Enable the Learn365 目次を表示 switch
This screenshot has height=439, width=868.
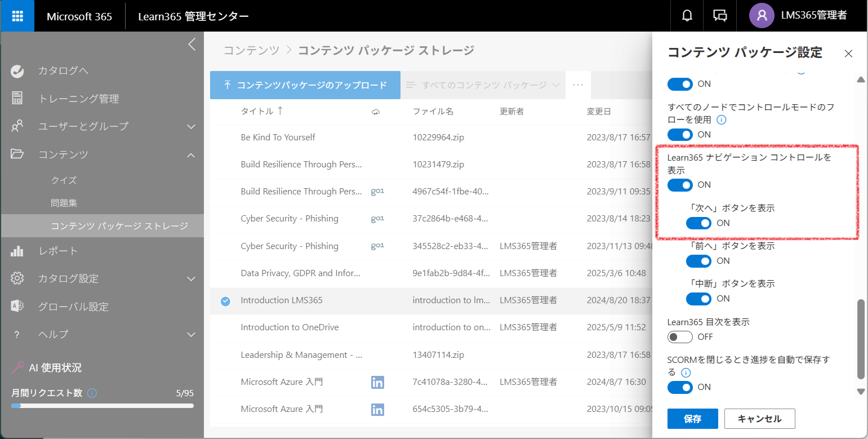[680, 337]
